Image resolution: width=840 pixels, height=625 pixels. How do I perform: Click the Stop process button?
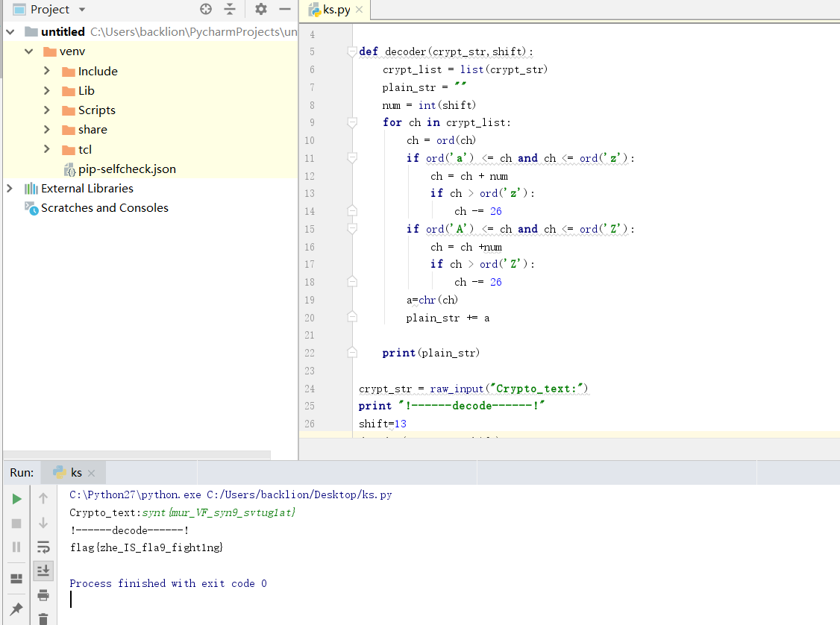click(x=16, y=524)
